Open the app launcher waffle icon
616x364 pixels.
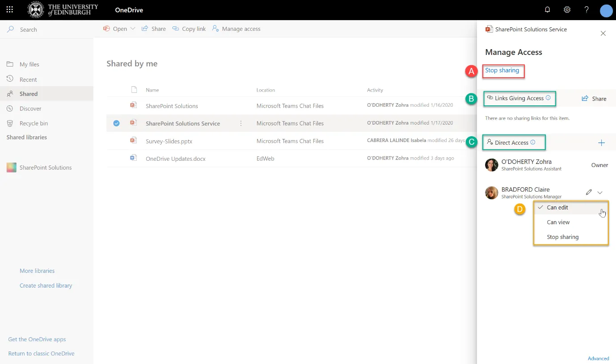(x=10, y=10)
